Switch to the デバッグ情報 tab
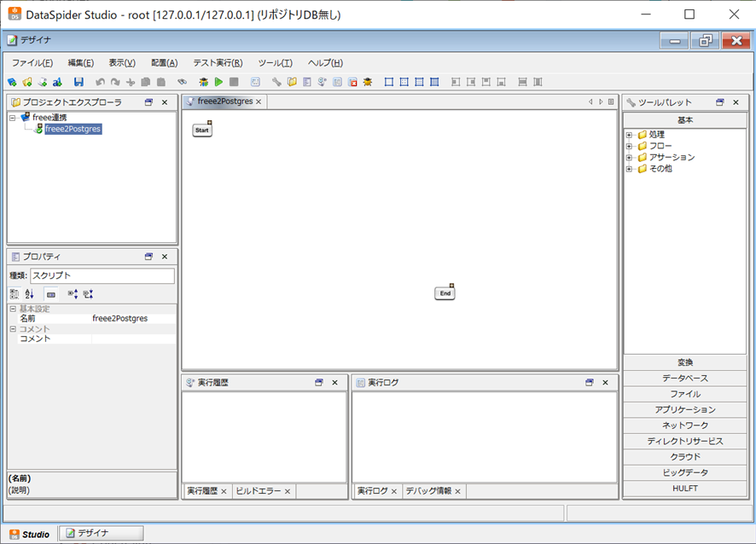 (x=428, y=491)
